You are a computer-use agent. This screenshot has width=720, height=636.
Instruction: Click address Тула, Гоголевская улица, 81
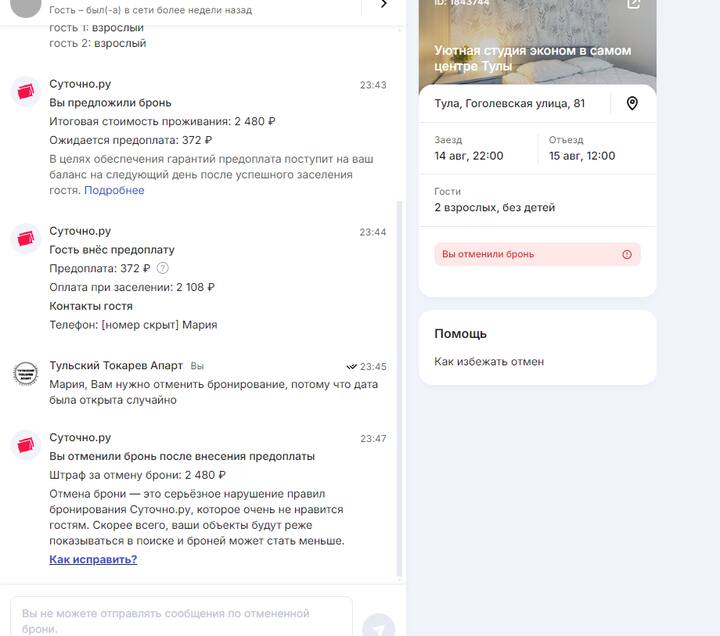510,103
